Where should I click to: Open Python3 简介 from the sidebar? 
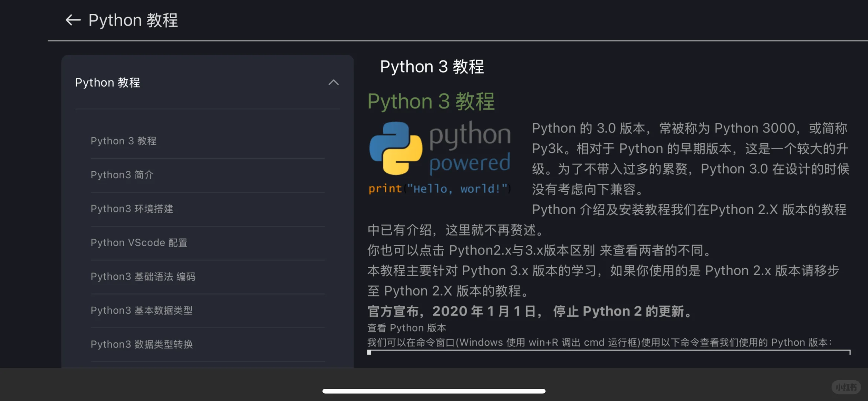click(122, 175)
